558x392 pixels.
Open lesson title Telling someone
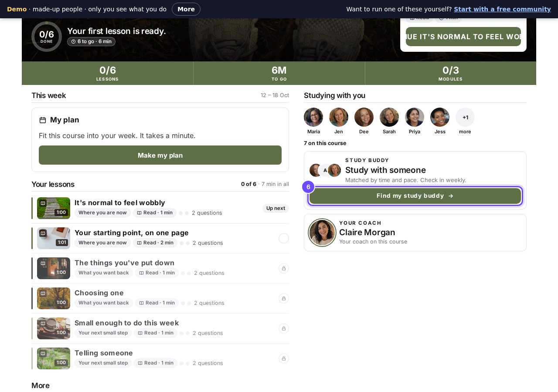(104, 353)
